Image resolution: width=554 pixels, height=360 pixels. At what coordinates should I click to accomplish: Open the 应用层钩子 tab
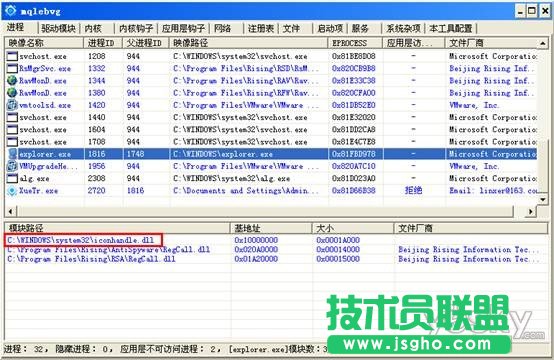(x=183, y=28)
